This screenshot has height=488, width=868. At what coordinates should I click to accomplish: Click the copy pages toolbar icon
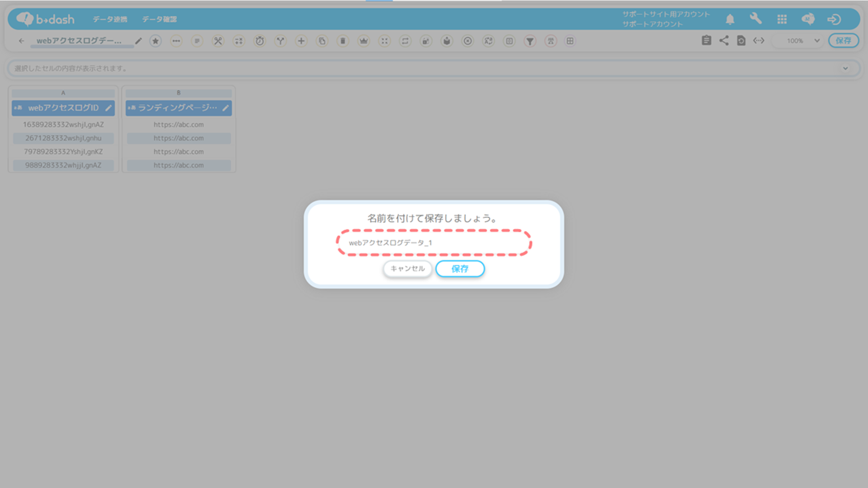[322, 41]
